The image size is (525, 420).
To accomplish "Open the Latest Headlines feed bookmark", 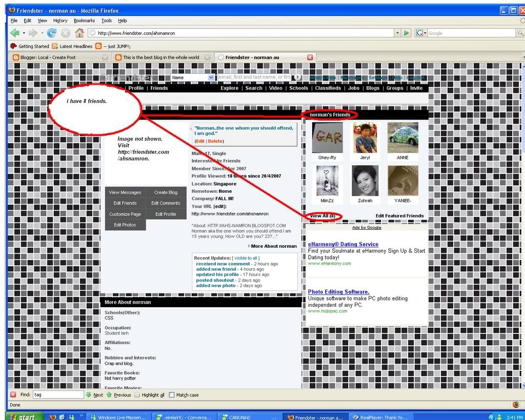I will 72,46.
